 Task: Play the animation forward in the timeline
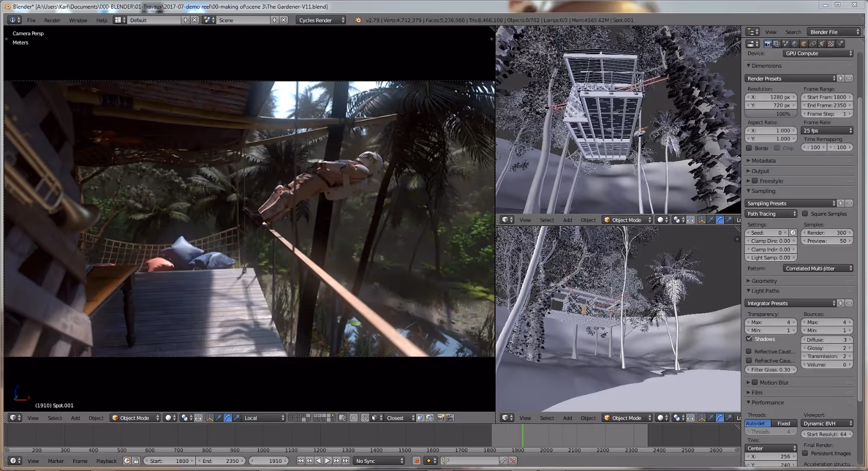point(327,461)
